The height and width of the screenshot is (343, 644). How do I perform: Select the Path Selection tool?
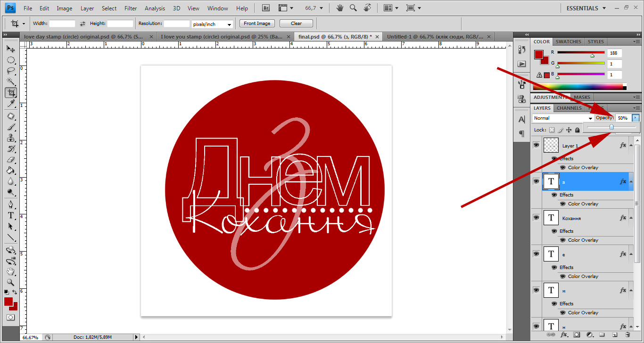tap(11, 226)
